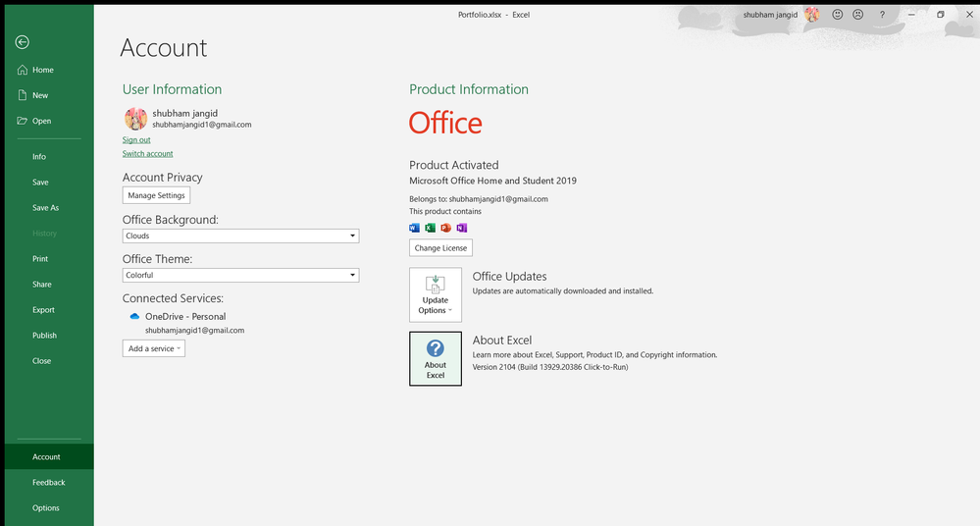Select Close in the sidebar

49,361
